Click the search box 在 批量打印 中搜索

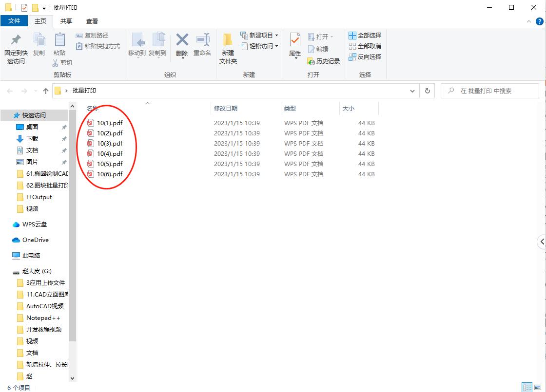coord(489,91)
